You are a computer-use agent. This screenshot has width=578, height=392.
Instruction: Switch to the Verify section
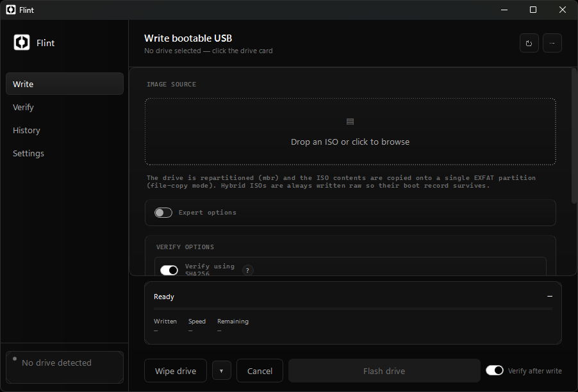coord(65,107)
